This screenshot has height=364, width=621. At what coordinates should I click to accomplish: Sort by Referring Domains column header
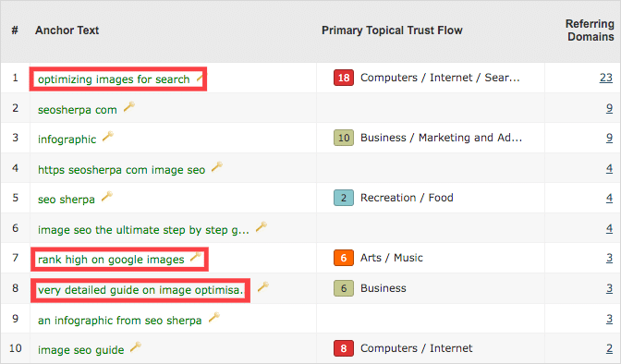(x=590, y=30)
